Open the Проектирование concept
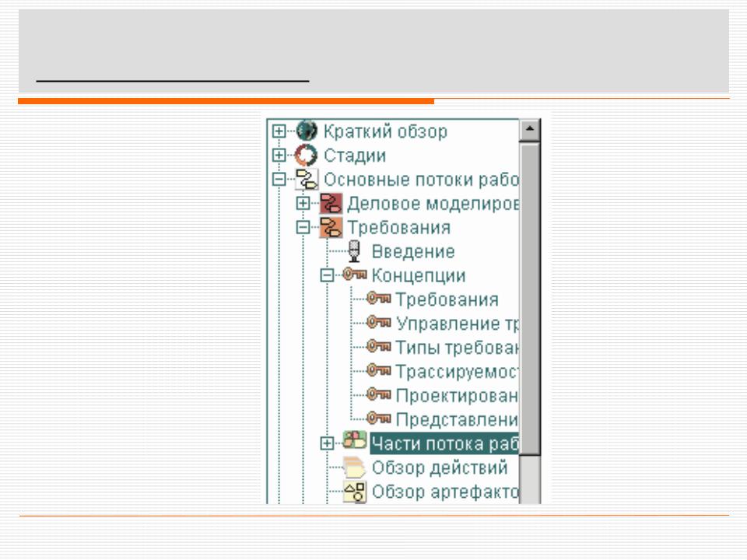Viewport: 747px width, 560px height. (457, 395)
